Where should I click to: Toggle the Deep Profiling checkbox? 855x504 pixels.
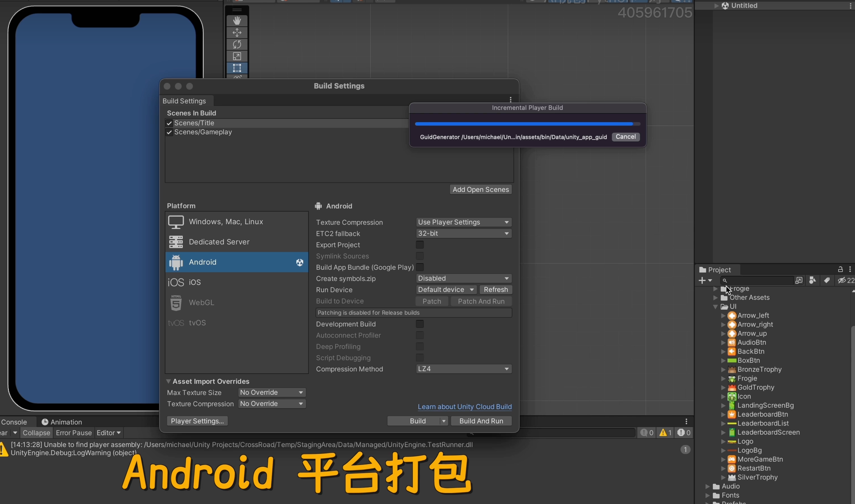tap(420, 346)
